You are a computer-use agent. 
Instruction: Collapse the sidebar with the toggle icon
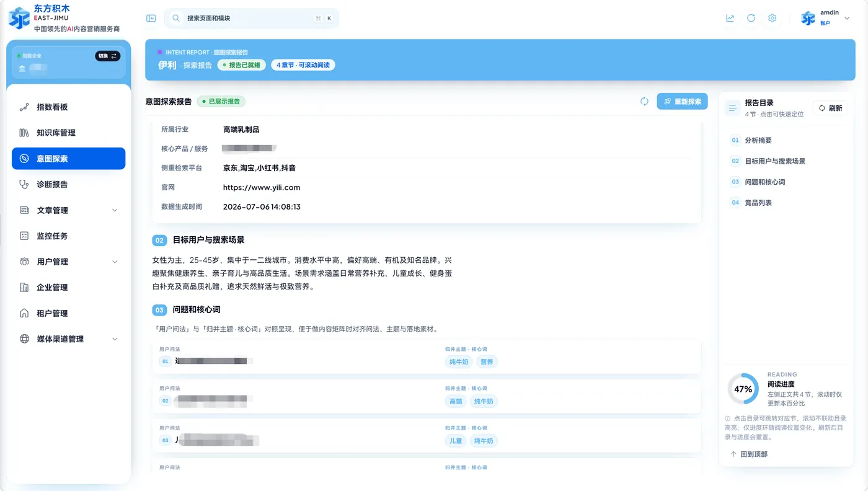(x=151, y=19)
